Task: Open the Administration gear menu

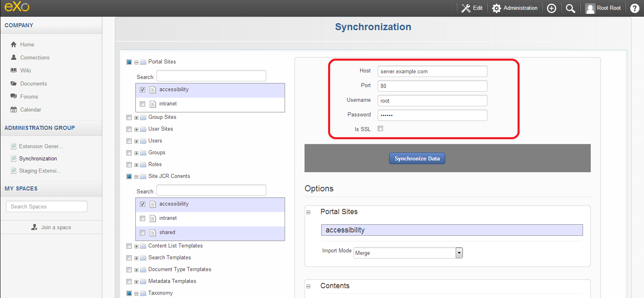Action: click(x=515, y=8)
